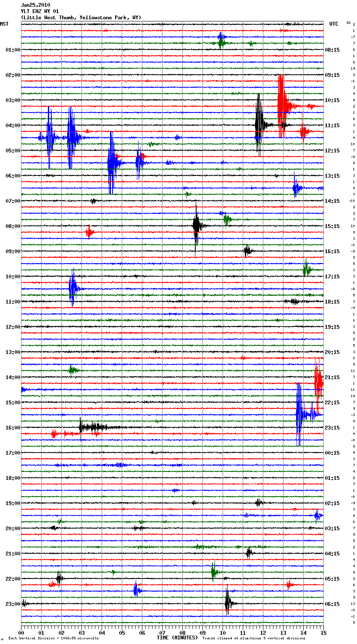The image size is (357, 644).
Task: Select the 02:00 MST time label
Action: click(x=13, y=75)
